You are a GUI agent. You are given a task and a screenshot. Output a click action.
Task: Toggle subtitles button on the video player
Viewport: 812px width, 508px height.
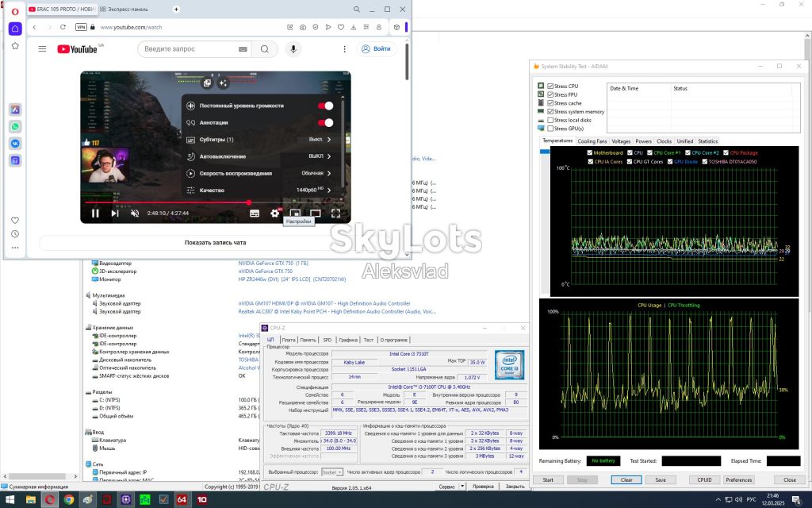point(255,213)
